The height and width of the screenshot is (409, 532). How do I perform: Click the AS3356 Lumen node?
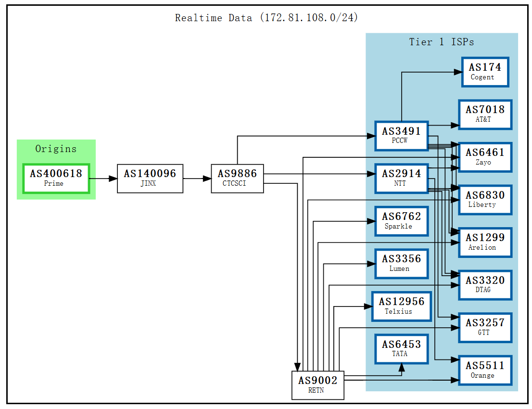coord(401,263)
